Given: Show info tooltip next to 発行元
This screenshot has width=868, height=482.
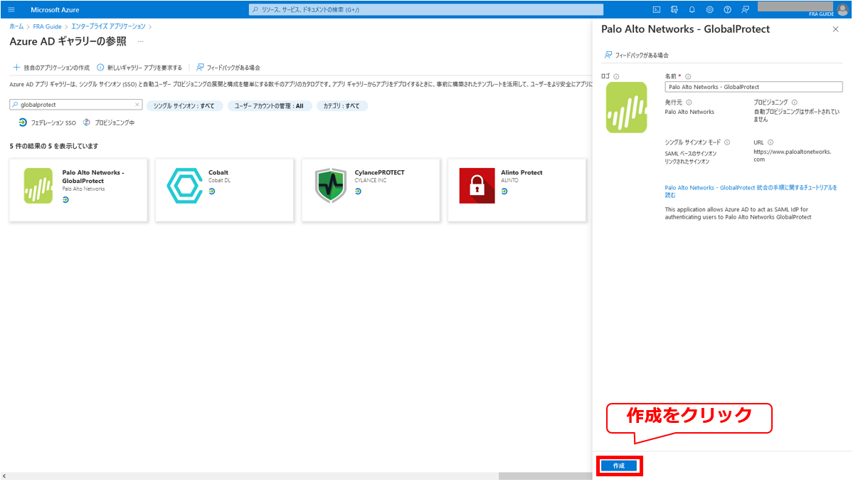Looking at the screenshot, I should click(689, 103).
